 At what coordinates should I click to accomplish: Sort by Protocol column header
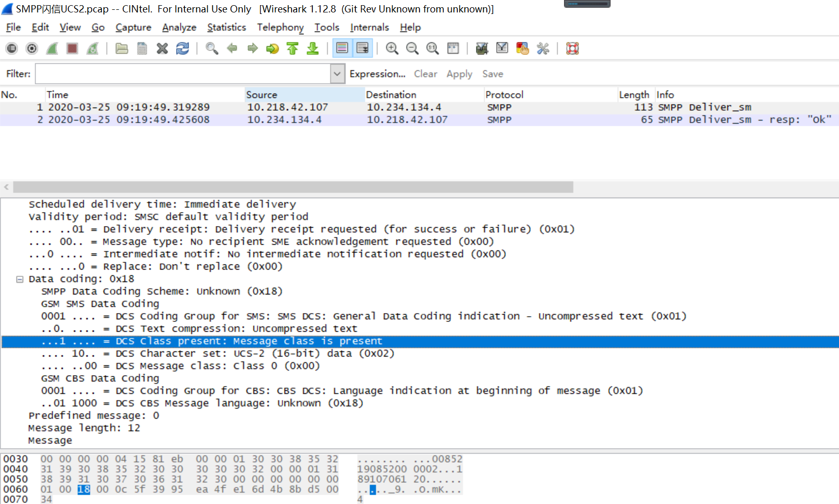tap(551, 95)
